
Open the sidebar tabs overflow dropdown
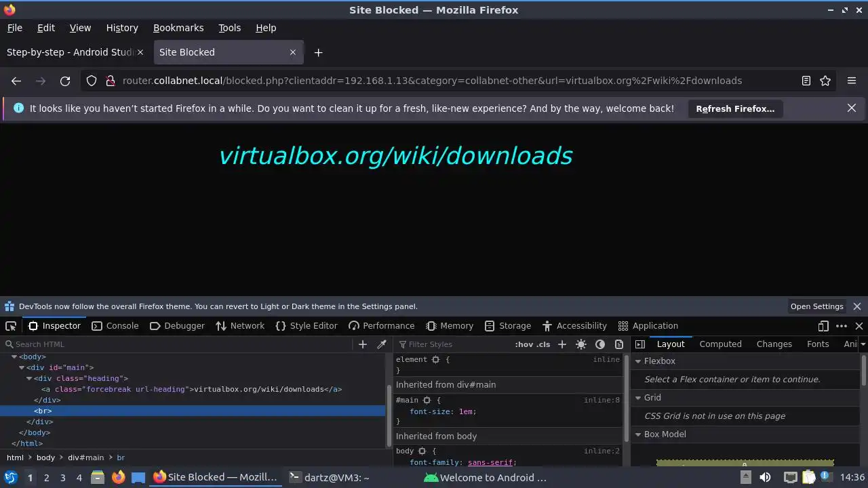click(863, 344)
